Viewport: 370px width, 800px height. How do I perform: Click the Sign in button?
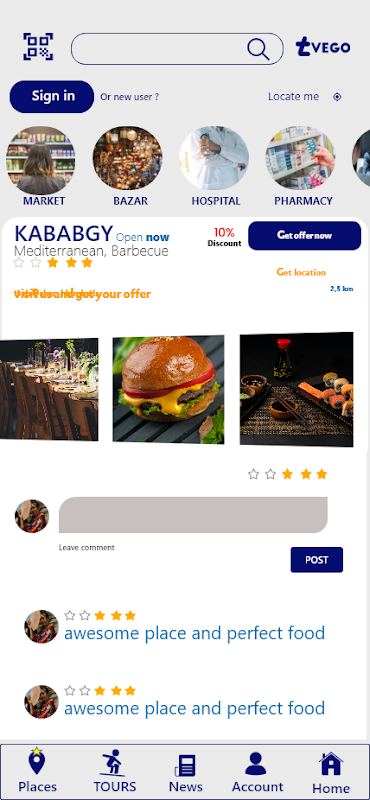click(x=52, y=96)
